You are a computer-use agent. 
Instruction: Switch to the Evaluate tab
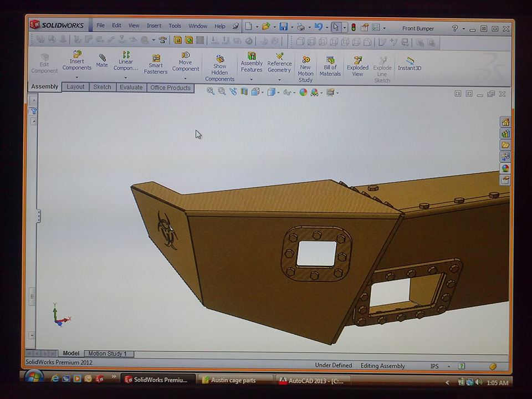coord(131,87)
